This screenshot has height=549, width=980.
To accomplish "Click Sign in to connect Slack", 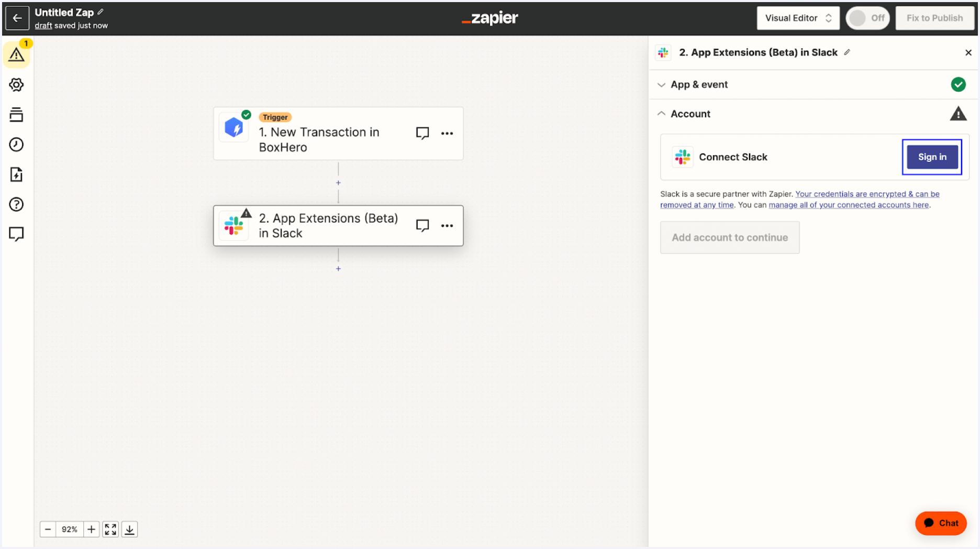I will 932,157.
